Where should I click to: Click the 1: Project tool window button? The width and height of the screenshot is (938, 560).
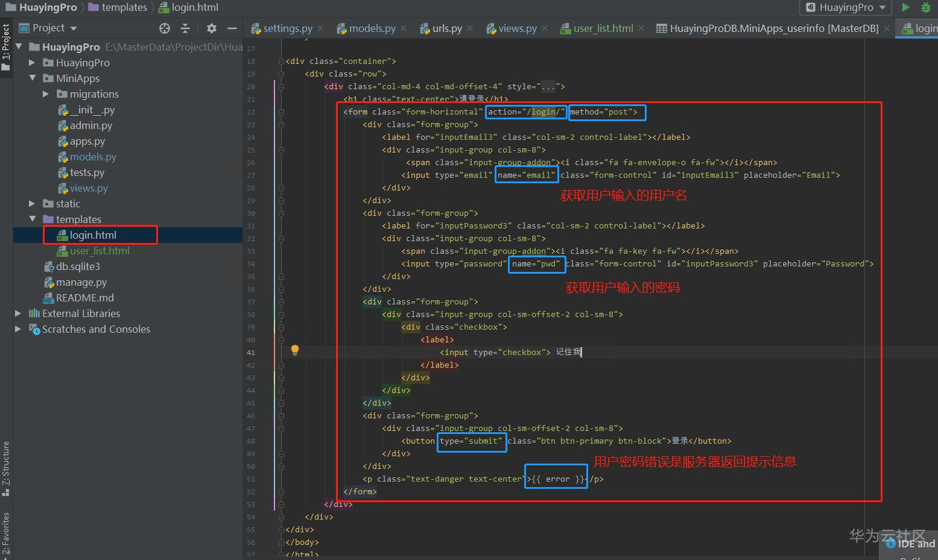pos(6,47)
